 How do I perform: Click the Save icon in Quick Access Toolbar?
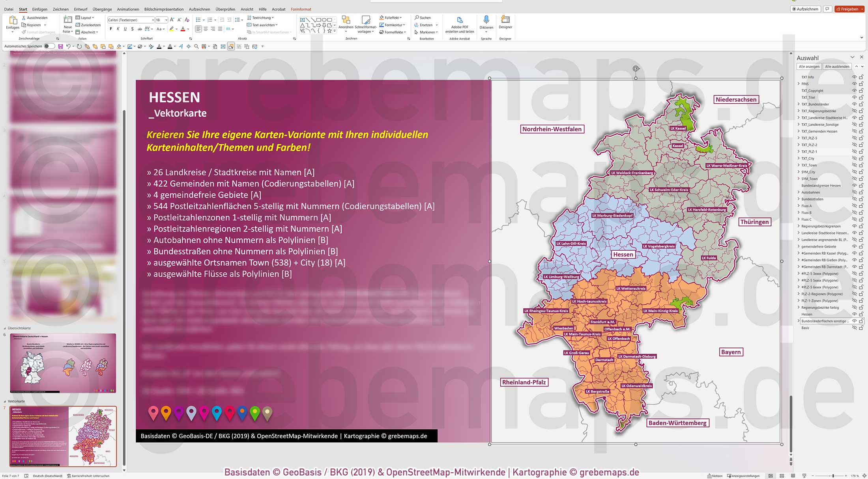(x=60, y=46)
